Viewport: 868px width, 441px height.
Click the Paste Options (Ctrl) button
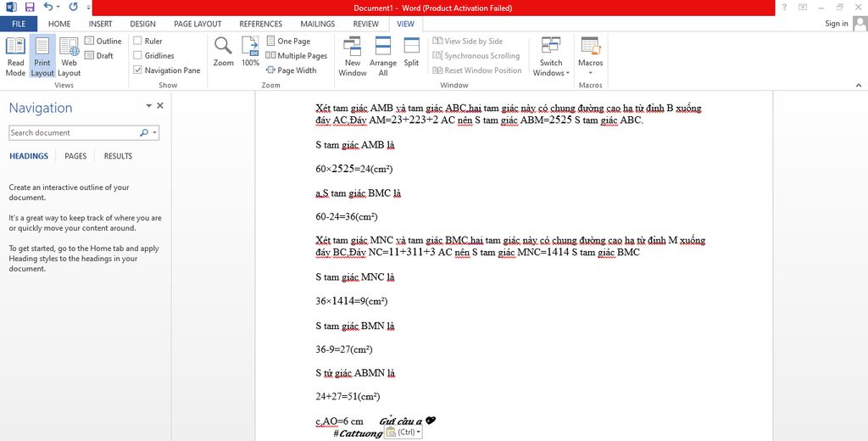tap(403, 433)
